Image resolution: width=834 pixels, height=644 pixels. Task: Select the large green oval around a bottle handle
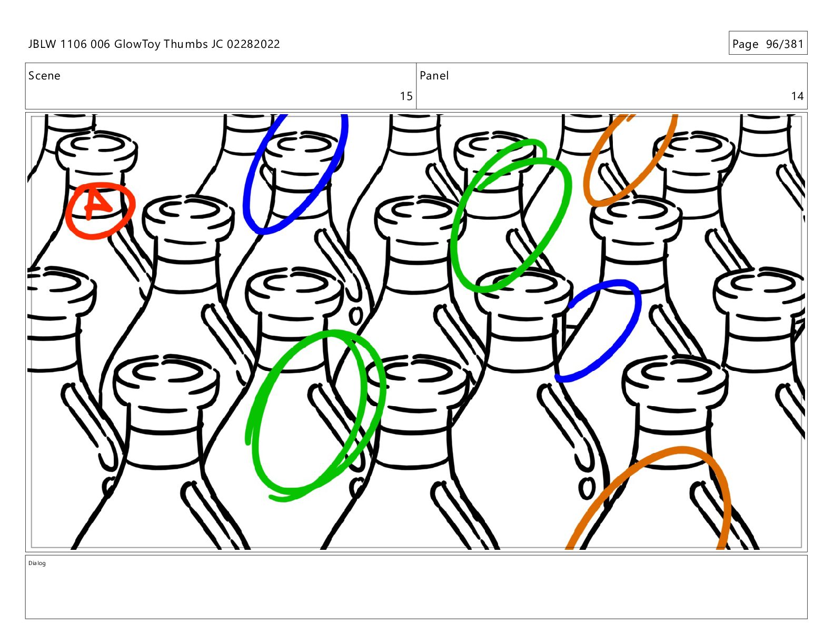316,416
